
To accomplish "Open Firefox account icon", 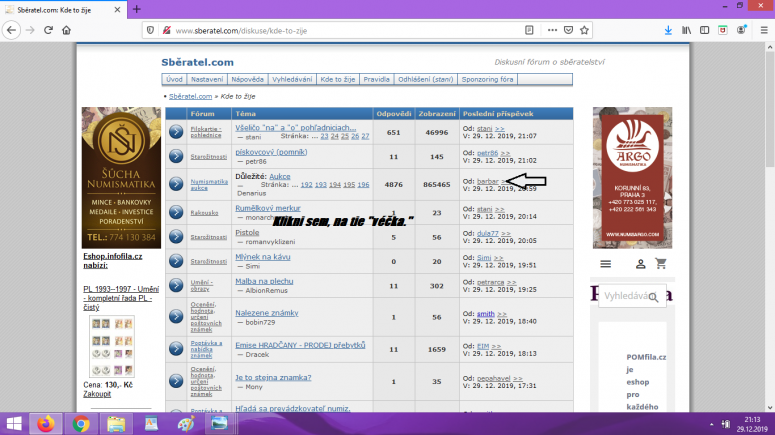I will coord(741,30).
